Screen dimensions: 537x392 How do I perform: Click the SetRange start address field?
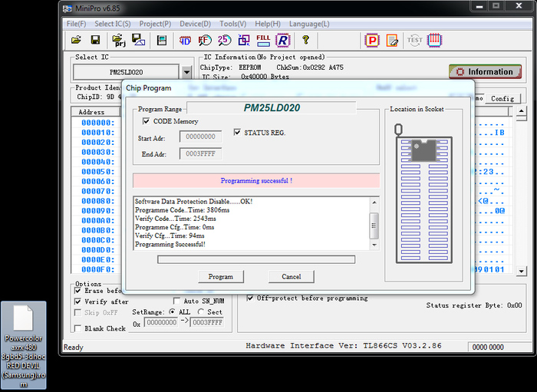point(161,322)
